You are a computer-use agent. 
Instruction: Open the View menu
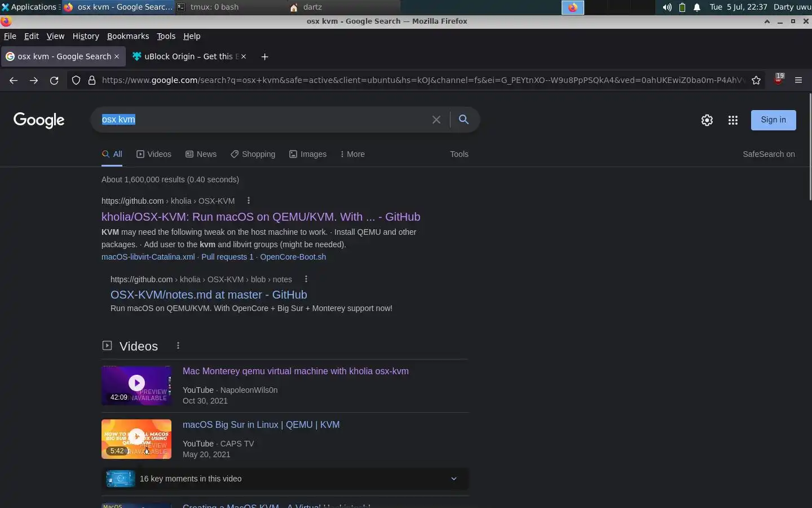click(55, 36)
